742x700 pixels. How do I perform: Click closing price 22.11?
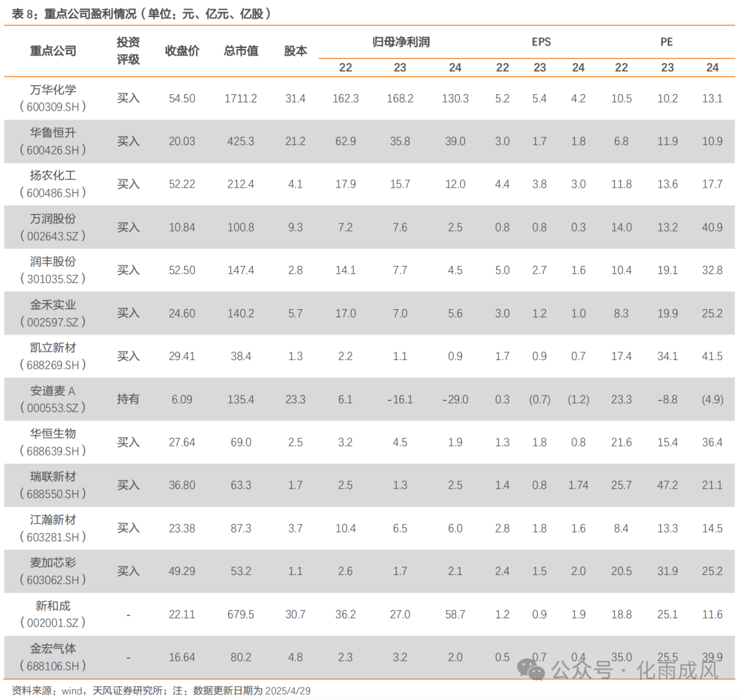(x=182, y=614)
